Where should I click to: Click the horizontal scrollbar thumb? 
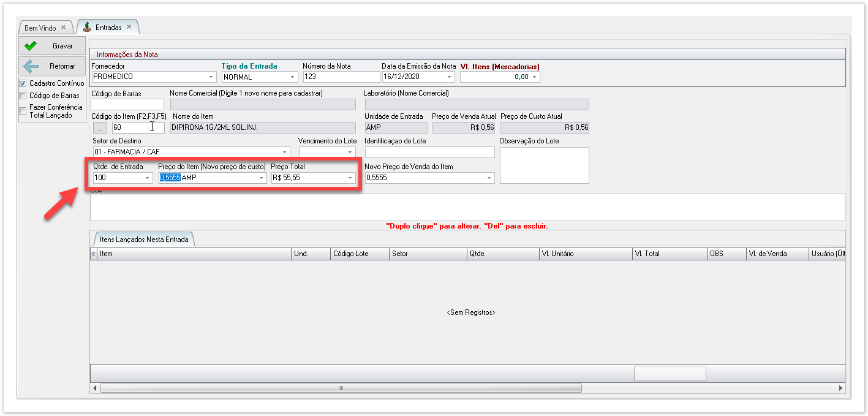pyautogui.click(x=341, y=388)
